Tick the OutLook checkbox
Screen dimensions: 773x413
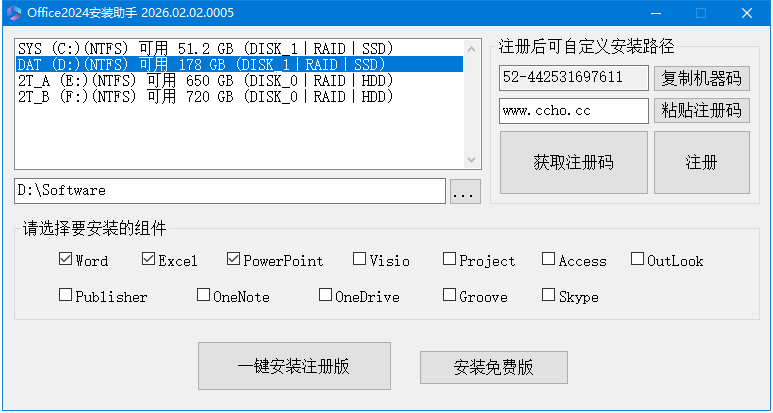tap(638, 260)
